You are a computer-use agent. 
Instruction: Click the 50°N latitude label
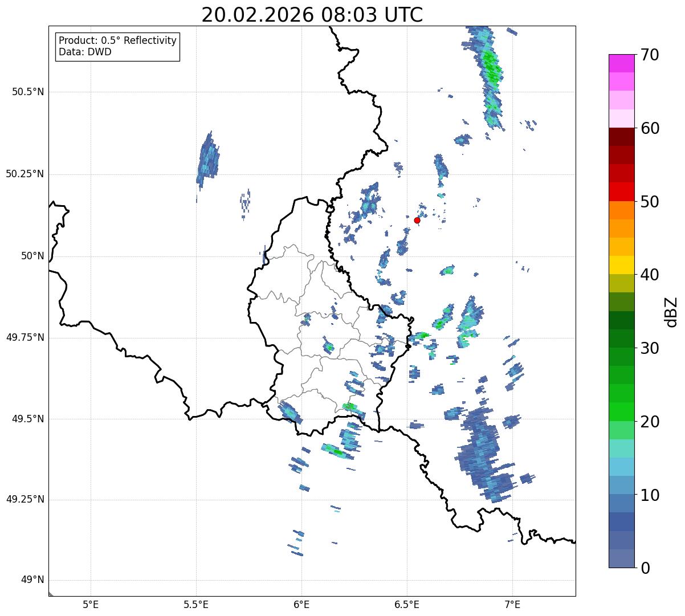(x=32, y=256)
